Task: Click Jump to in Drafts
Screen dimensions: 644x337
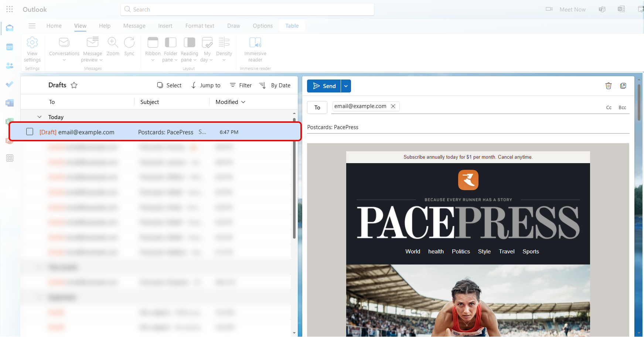Action: click(206, 85)
